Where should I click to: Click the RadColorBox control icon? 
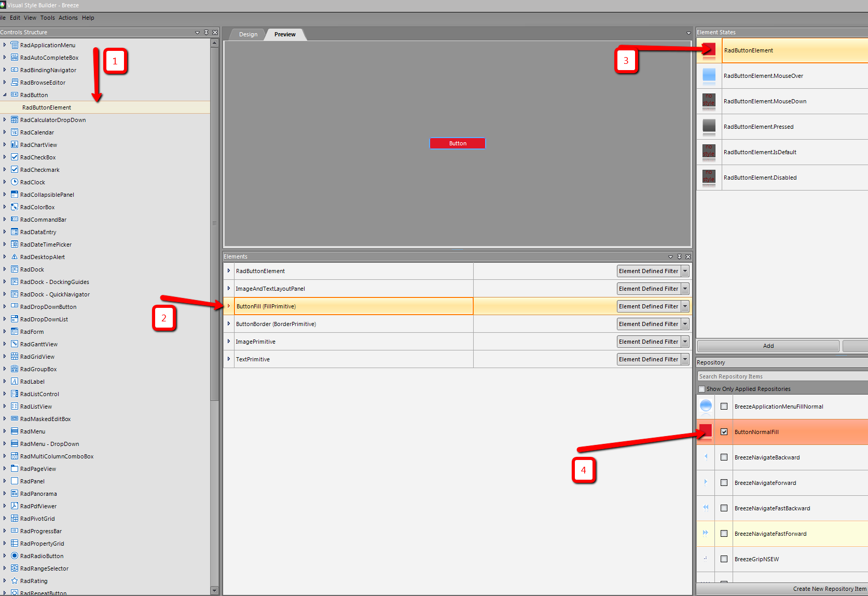point(15,207)
